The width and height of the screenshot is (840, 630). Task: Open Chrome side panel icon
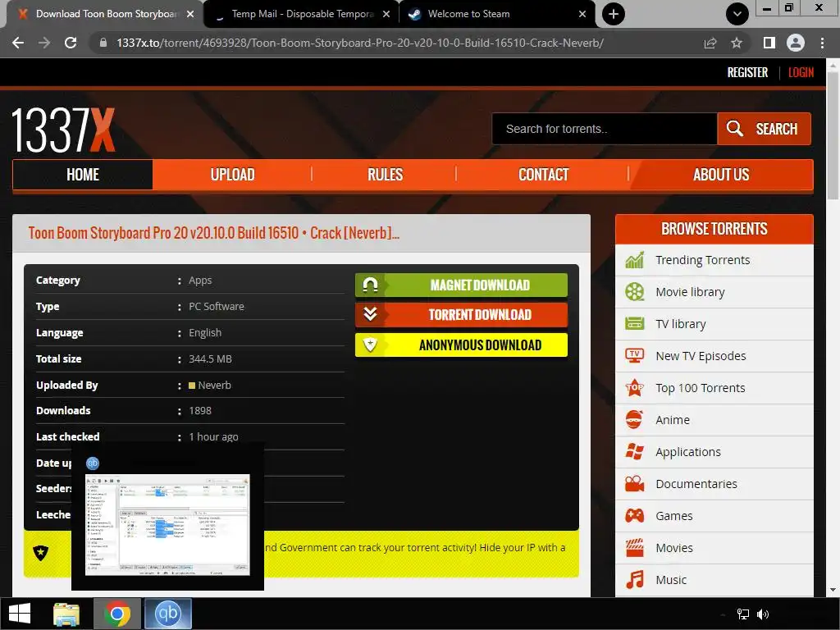click(769, 43)
